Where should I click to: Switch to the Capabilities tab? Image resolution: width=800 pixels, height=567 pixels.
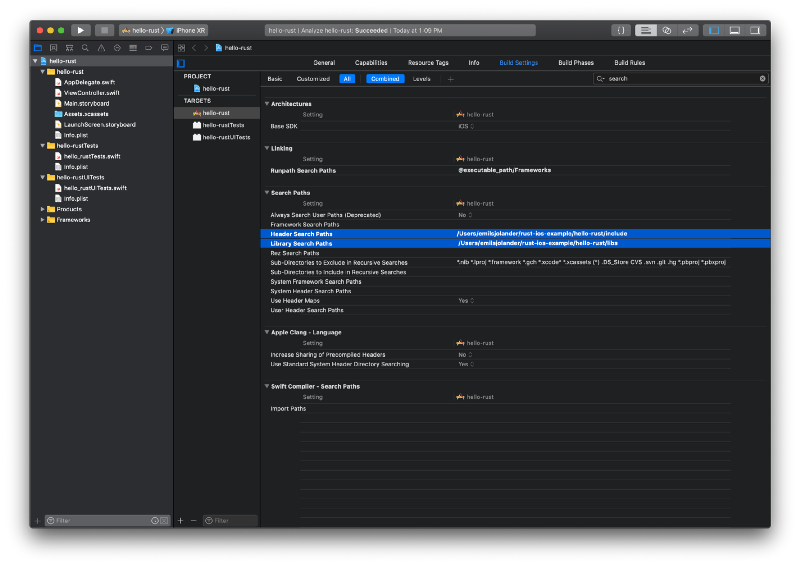[371, 63]
